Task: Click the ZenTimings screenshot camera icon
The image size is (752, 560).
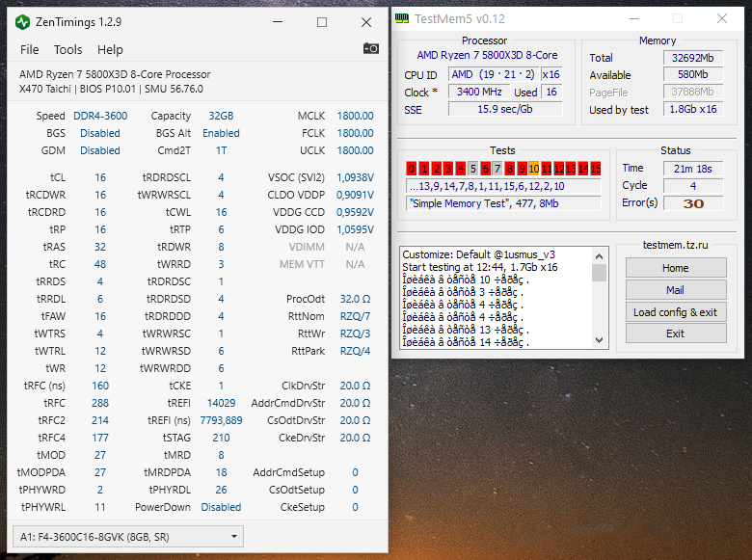Action: [x=371, y=48]
